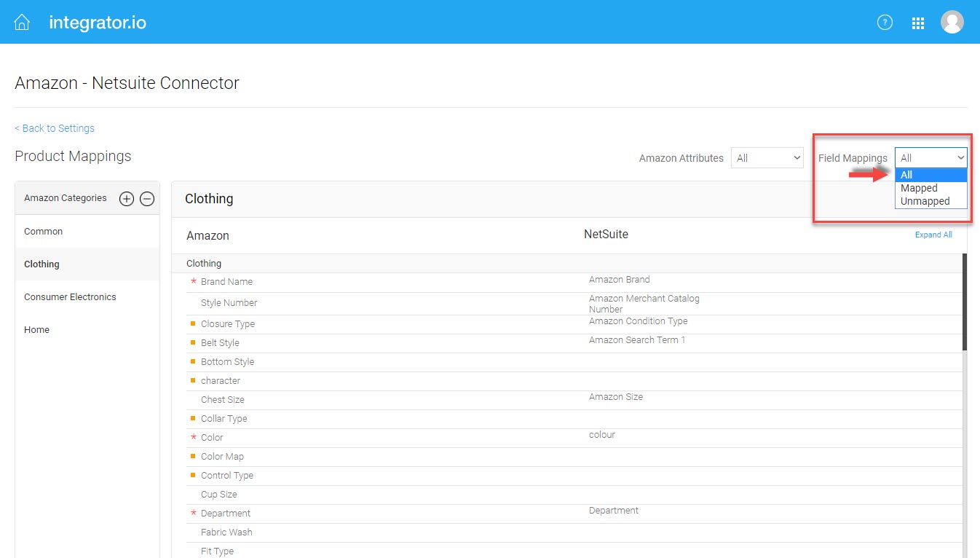This screenshot has width=980, height=558.
Task: Add an Amazon Category using the plus icon
Action: [x=126, y=198]
